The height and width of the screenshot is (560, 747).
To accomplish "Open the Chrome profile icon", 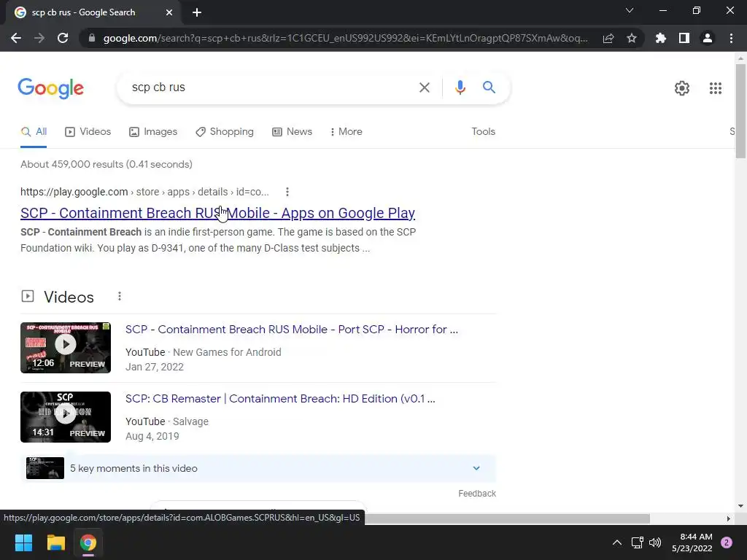I will pyautogui.click(x=708, y=38).
